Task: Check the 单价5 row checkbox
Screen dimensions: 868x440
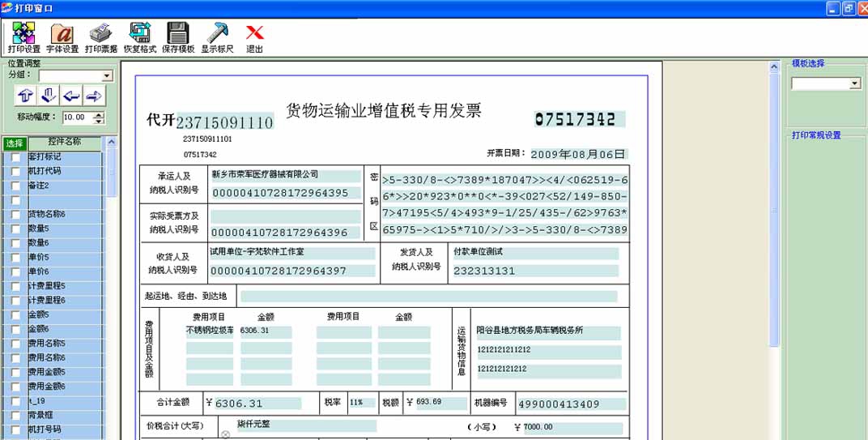Action: point(15,258)
